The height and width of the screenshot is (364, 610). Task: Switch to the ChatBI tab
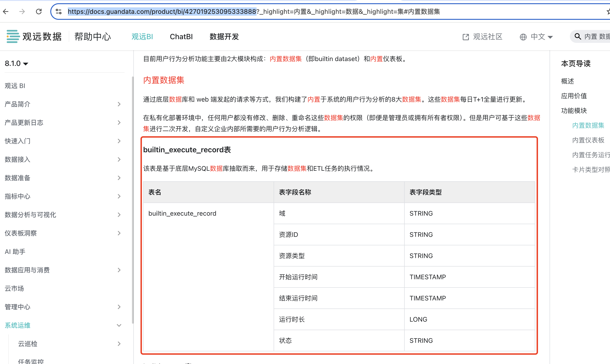(181, 37)
